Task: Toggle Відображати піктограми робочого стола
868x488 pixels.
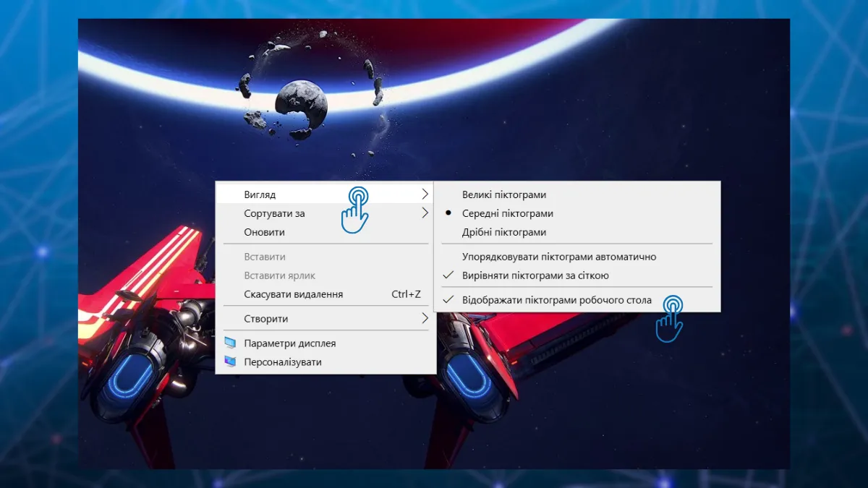Action: (x=576, y=300)
